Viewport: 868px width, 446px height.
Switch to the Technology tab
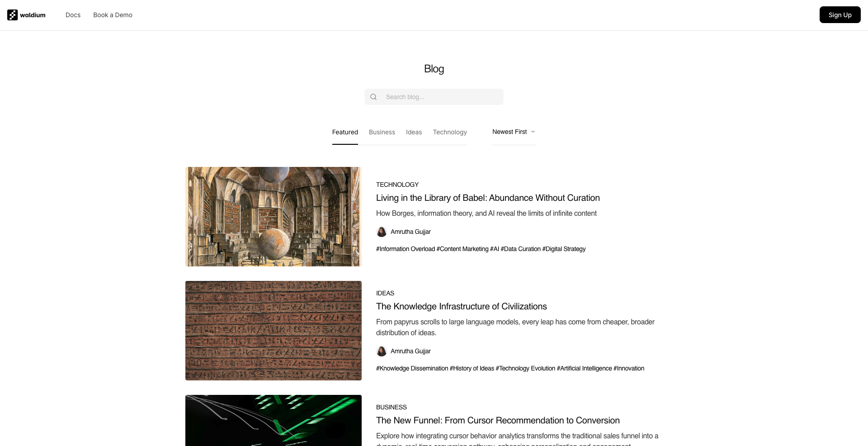pos(450,132)
